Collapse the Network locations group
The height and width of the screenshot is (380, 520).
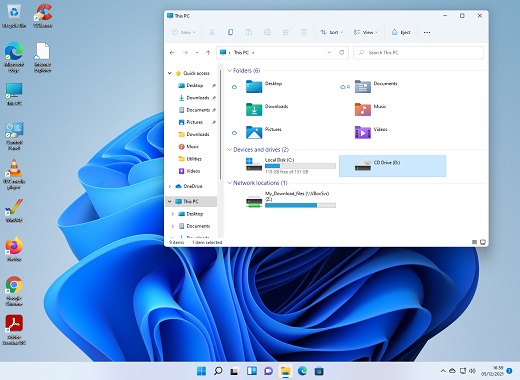pyautogui.click(x=229, y=183)
